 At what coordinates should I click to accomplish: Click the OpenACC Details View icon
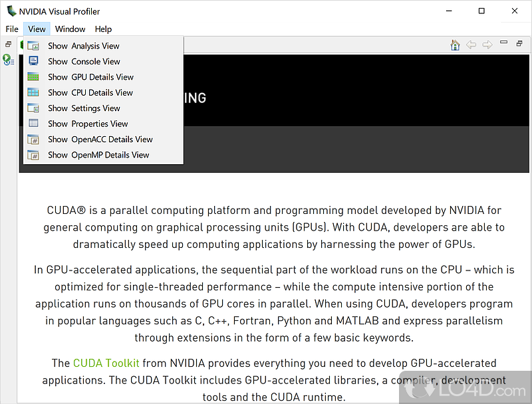tap(33, 140)
